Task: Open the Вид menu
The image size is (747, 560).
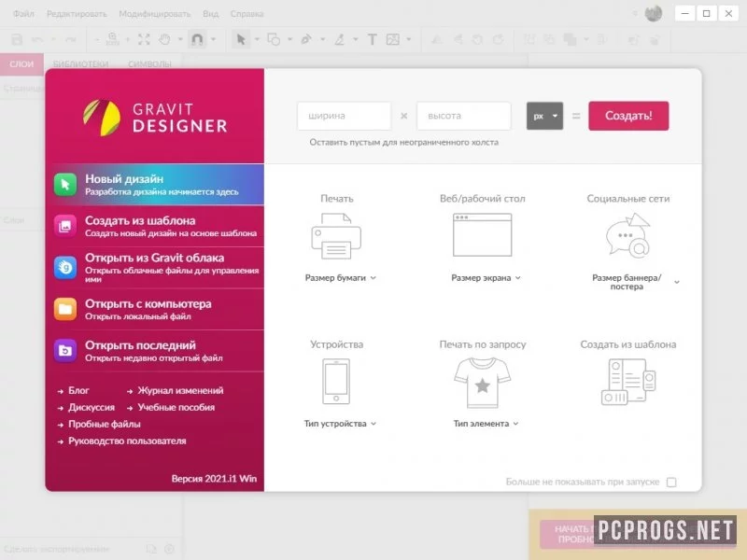Action: [211, 14]
